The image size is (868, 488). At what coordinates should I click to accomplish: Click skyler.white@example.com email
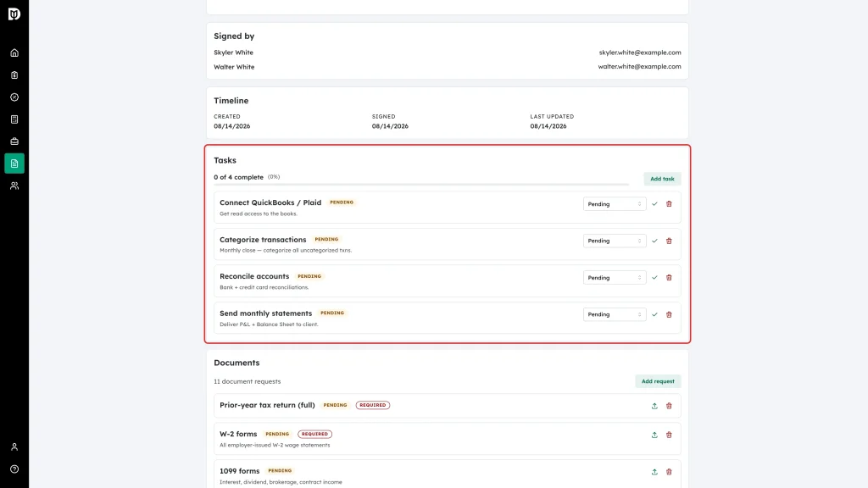[x=640, y=53]
